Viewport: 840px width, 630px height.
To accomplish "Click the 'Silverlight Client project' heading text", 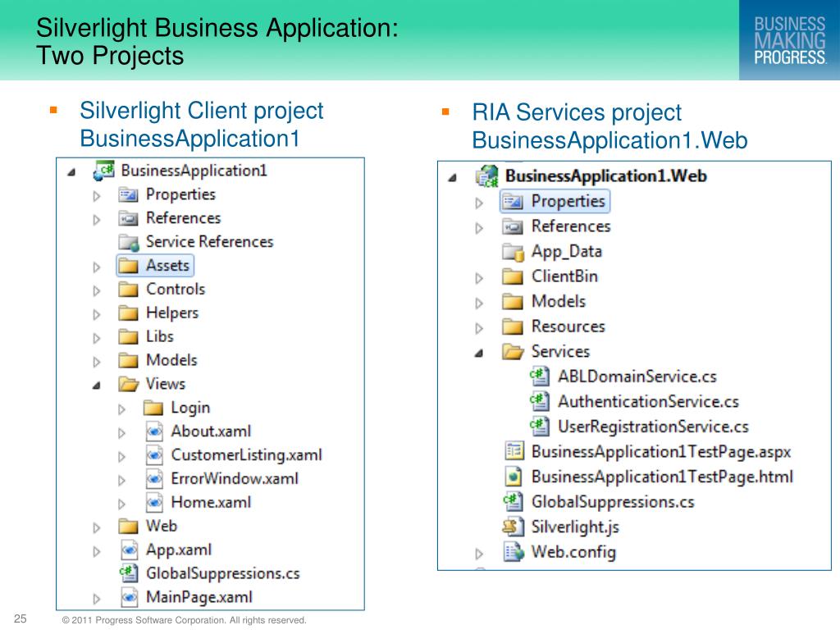I will 202,111.
